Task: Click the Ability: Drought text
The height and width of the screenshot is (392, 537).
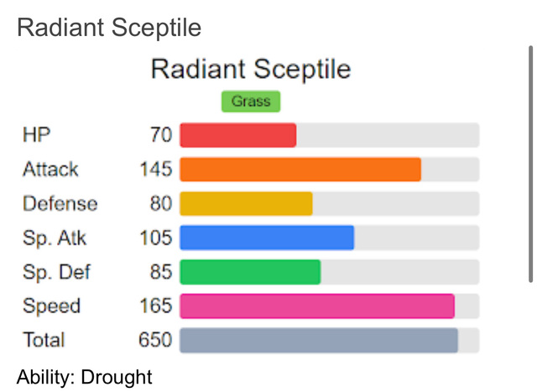Action: click(x=84, y=377)
